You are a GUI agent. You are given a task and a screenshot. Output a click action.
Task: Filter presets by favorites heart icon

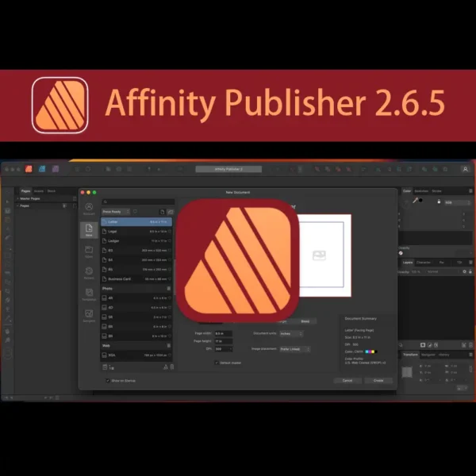coord(135,212)
